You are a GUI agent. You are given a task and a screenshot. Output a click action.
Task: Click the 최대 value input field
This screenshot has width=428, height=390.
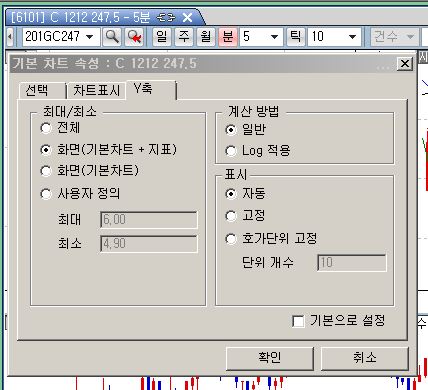click(149, 220)
